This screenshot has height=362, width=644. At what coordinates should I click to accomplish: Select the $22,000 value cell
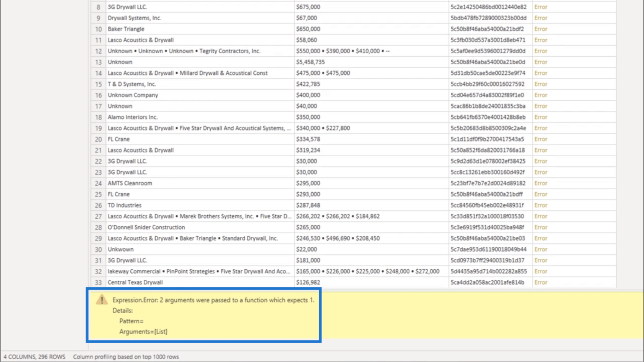371,249
